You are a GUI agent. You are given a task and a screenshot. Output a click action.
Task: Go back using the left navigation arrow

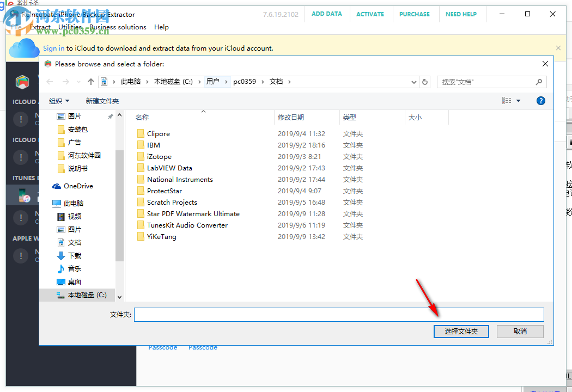coord(49,82)
